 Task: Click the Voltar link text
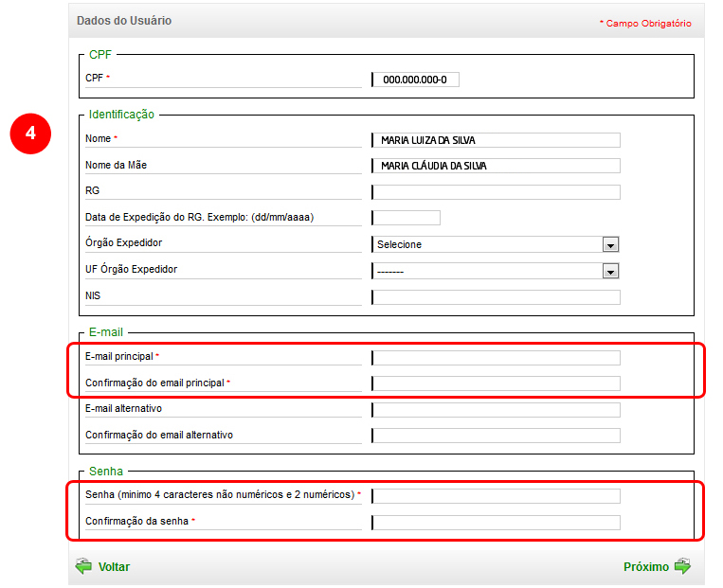coord(114,567)
